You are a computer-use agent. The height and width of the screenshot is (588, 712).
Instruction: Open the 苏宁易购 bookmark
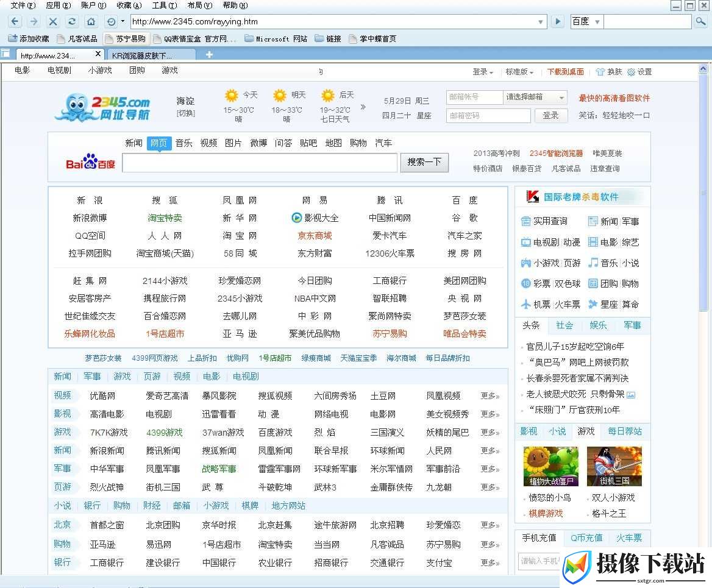tap(126, 39)
